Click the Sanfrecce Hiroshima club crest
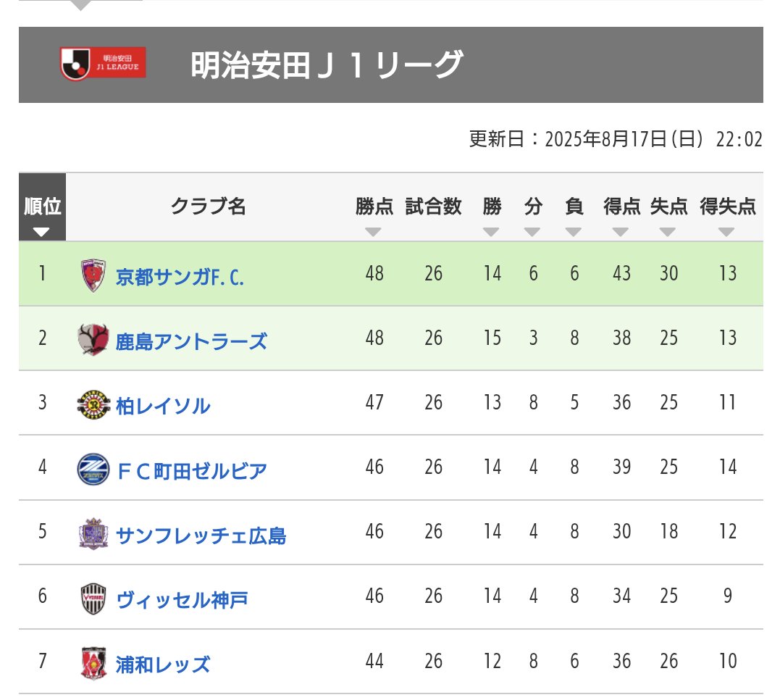780x700 pixels. (93, 534)
